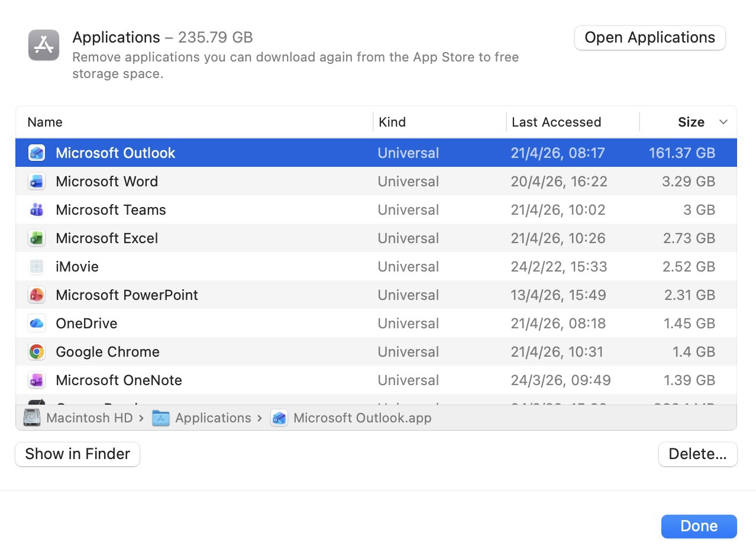Select the Microsoft Excel row name

point(106,238)
